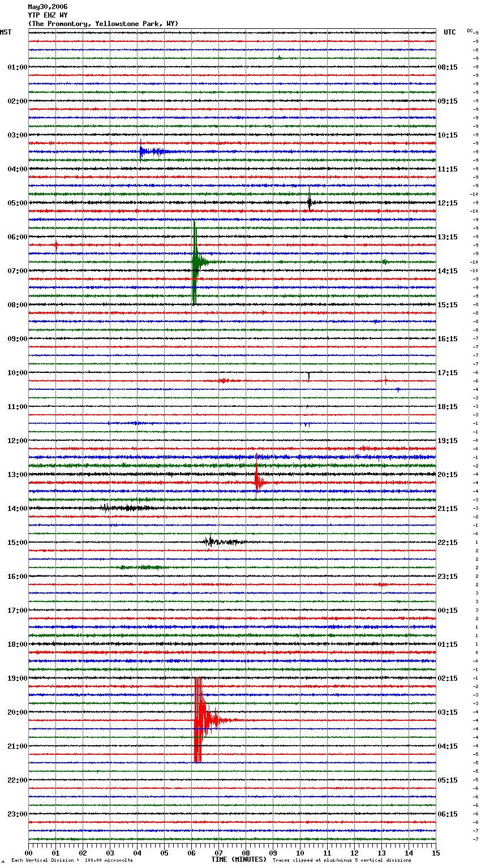This screenshot has width=481, height=868.
Task: Click the 'Each Vertical Division' scale note
Action: tap(72, 860)
